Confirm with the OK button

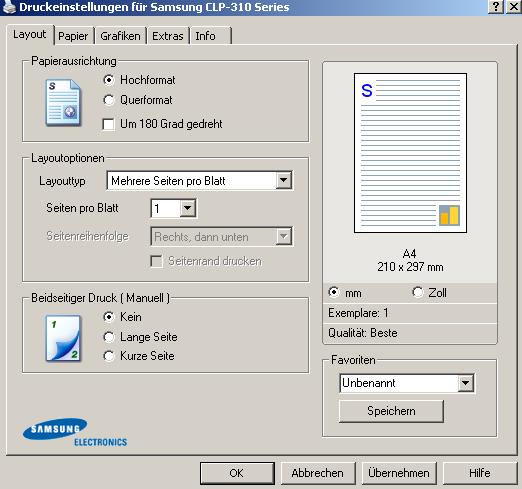click(237, 473)
